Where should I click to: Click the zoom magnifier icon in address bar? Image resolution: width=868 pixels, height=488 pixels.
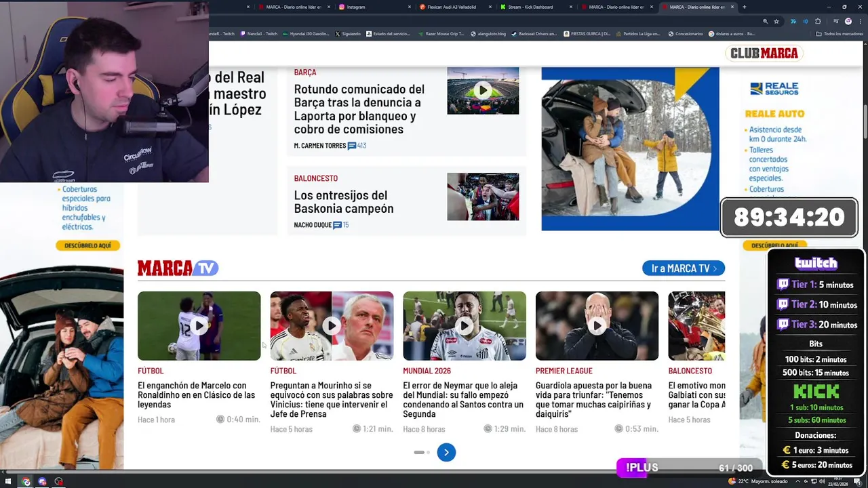pyautogui.click(x=766, y=21)
